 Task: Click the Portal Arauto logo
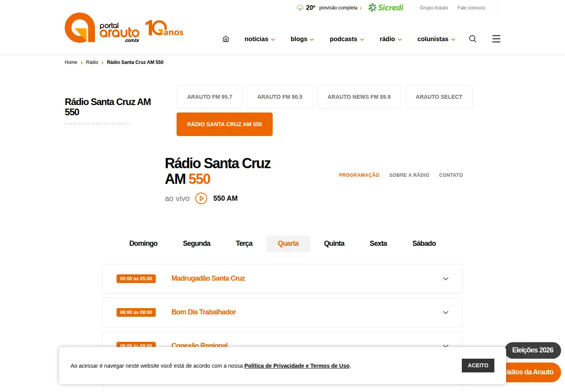coord(102,27)
